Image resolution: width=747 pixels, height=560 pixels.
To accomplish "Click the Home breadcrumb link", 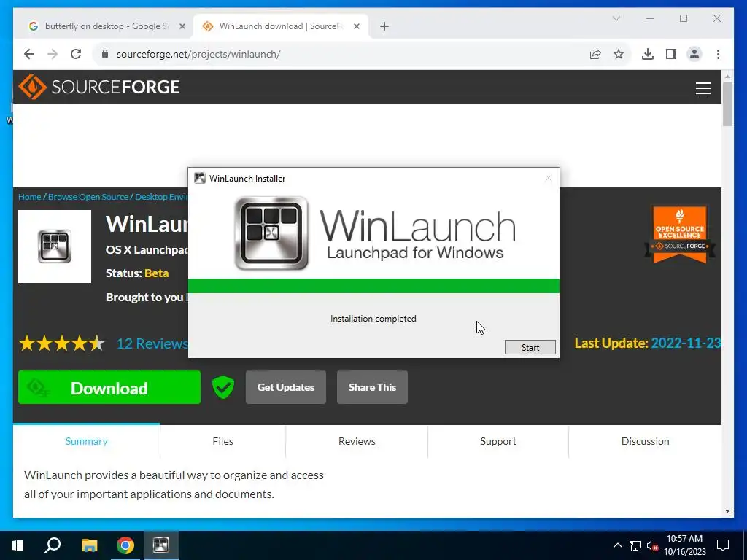I will point(29,197).
